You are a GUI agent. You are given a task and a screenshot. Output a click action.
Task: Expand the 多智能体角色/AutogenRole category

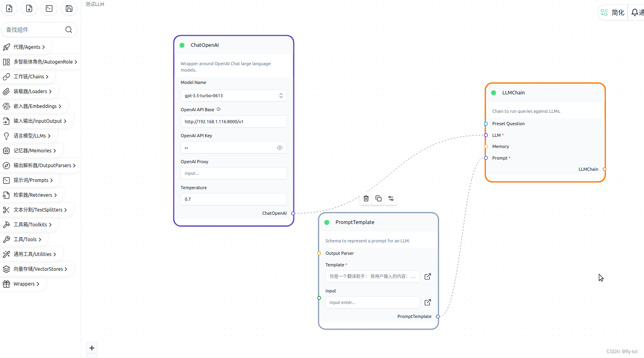point(40,62)
